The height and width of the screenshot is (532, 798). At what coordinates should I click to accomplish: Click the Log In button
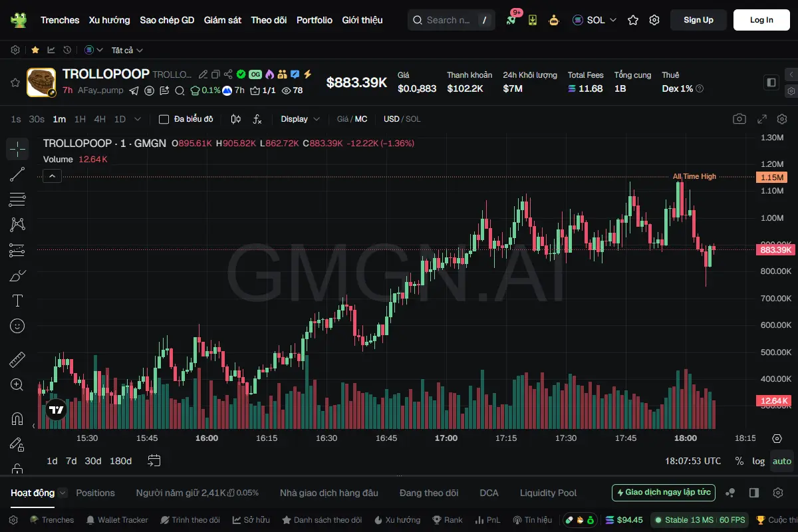pyautogui.click(x=761, y=20)
